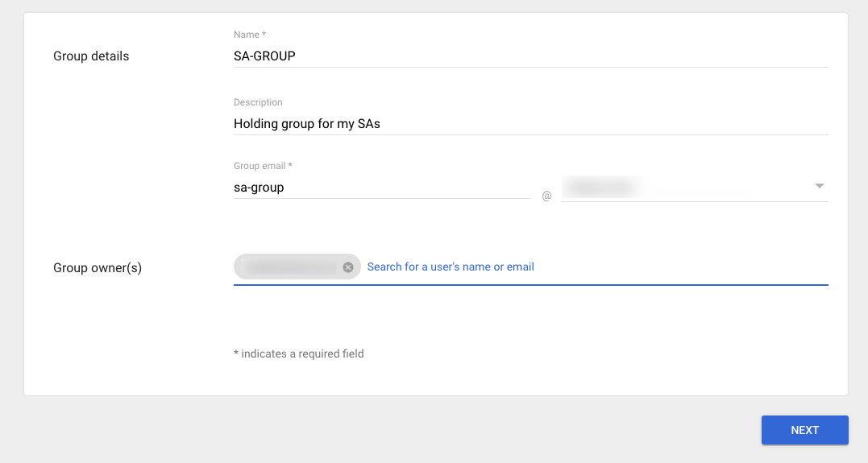This screenshot has width=868, height=463.
Task: Place cursor after the SA-GROUP name text
Action: pyautogui.click(x=298, y=56)
